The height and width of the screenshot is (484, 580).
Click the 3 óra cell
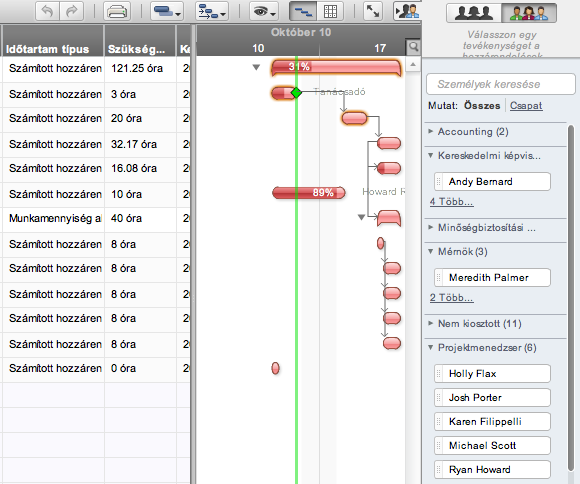140,94
